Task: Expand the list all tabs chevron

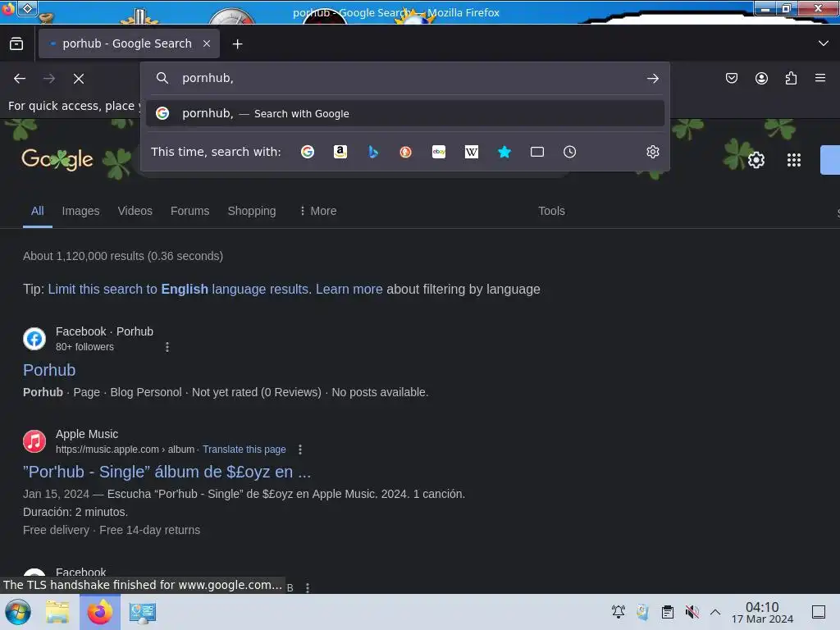Action: pos(824,43)
